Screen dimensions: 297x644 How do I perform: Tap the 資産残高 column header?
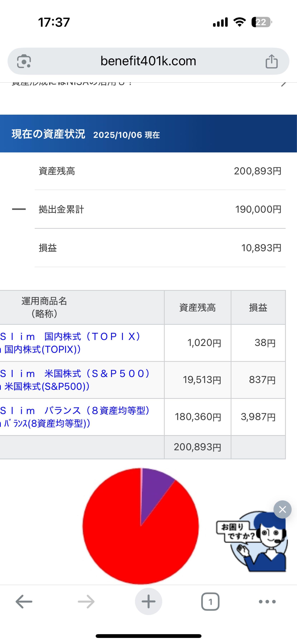coord(197,308)
